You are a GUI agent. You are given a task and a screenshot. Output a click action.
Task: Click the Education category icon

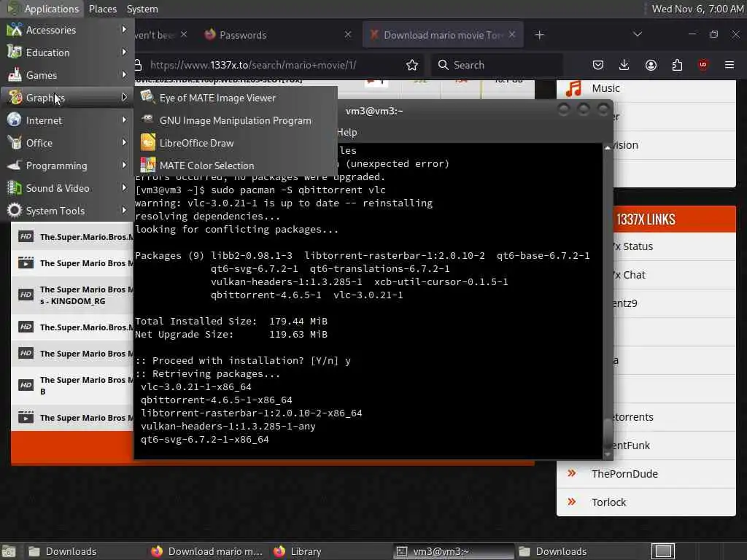point(15,52)
